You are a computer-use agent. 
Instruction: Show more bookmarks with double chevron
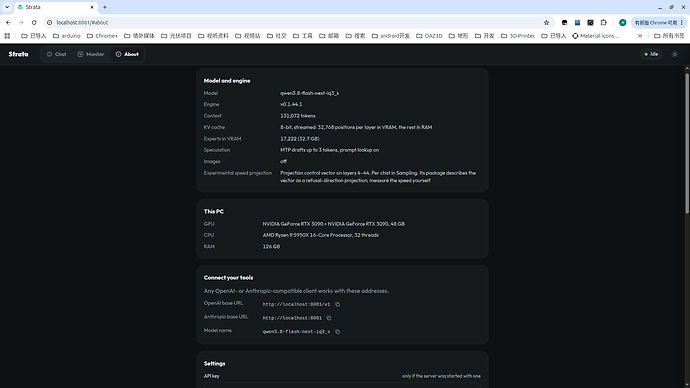[x=640, y=36]
